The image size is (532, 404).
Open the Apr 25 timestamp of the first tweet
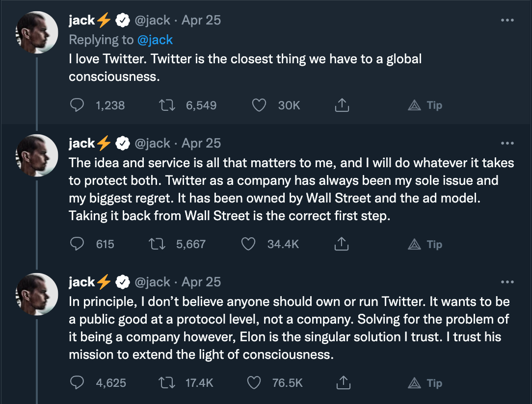(x=201, y=20)
